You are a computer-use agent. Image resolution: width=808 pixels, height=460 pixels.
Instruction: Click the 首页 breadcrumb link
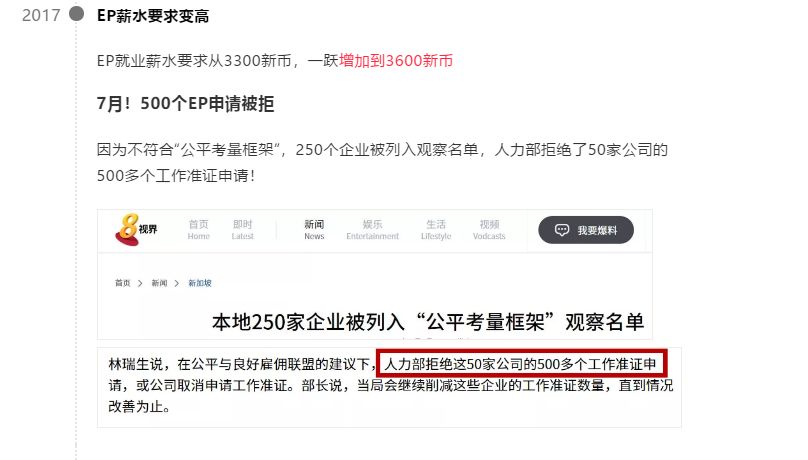[123, 283]
